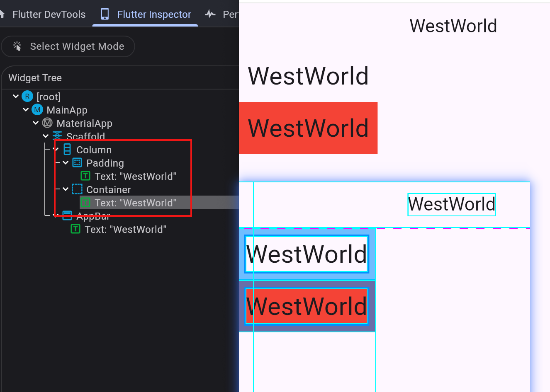
Task: Click the green Text icon under Padding
Action: (85, 176)
